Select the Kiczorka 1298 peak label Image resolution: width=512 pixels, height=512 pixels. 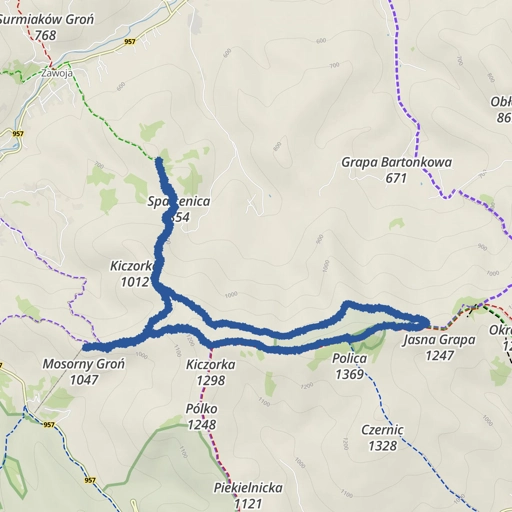click(x=211, y=372)
